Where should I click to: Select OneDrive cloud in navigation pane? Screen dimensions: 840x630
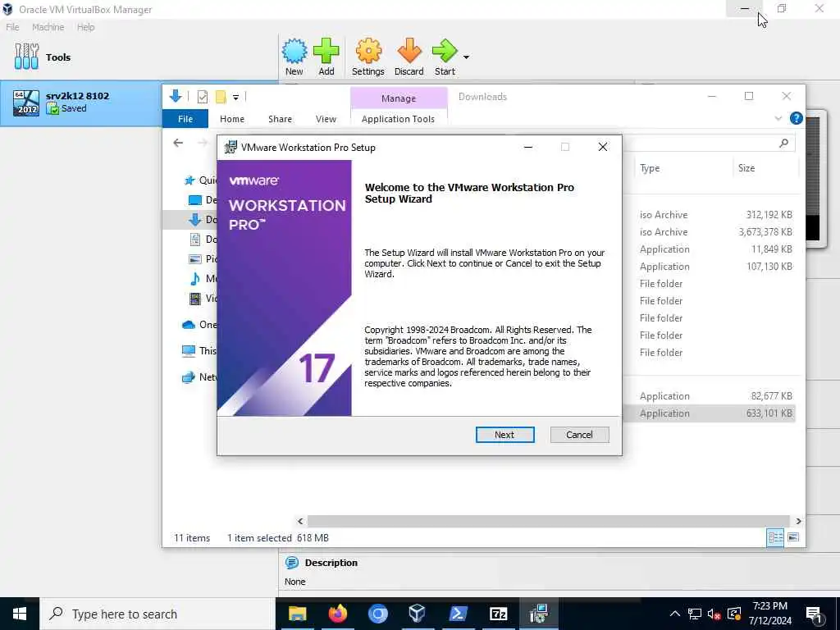click(x=189, y=325)
